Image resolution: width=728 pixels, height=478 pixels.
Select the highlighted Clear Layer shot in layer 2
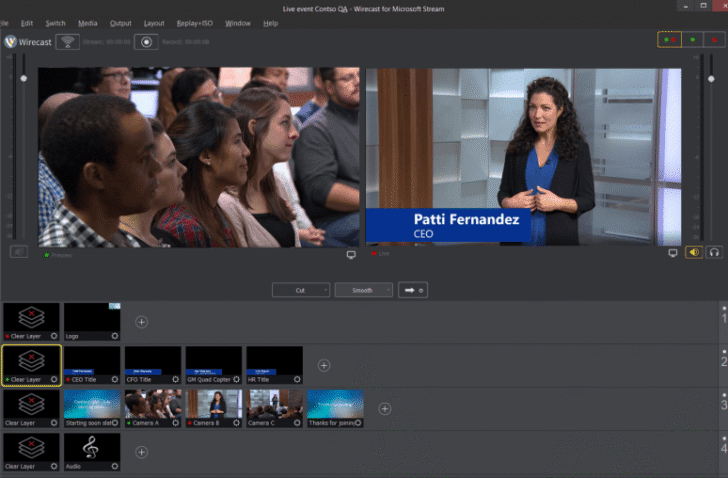tap(32, 365)
